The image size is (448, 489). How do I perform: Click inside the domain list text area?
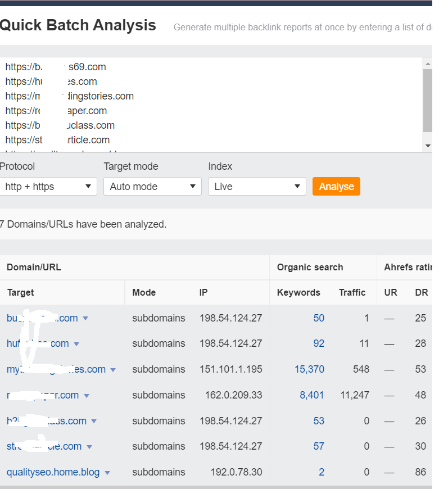click(x=211, y=105)
